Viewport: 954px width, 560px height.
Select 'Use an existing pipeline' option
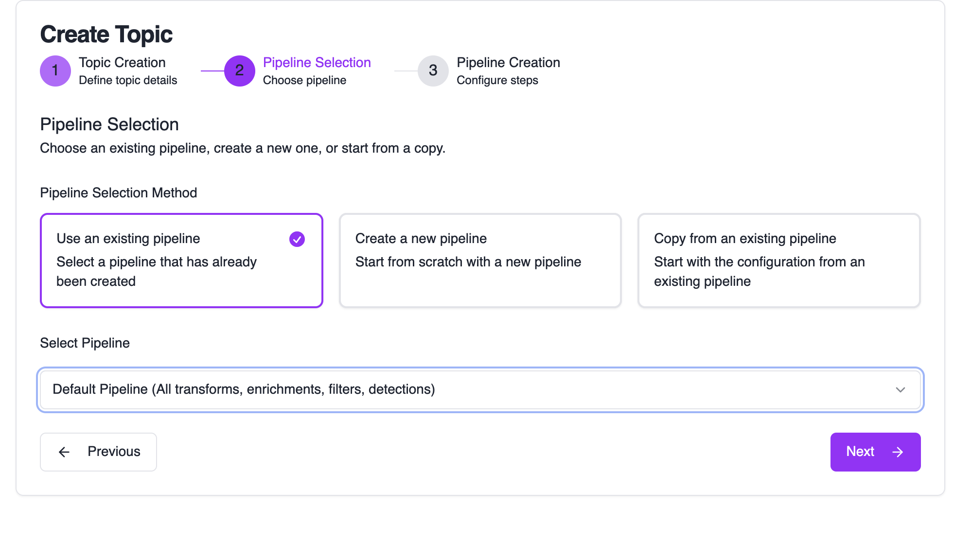[x=181, y=260]
